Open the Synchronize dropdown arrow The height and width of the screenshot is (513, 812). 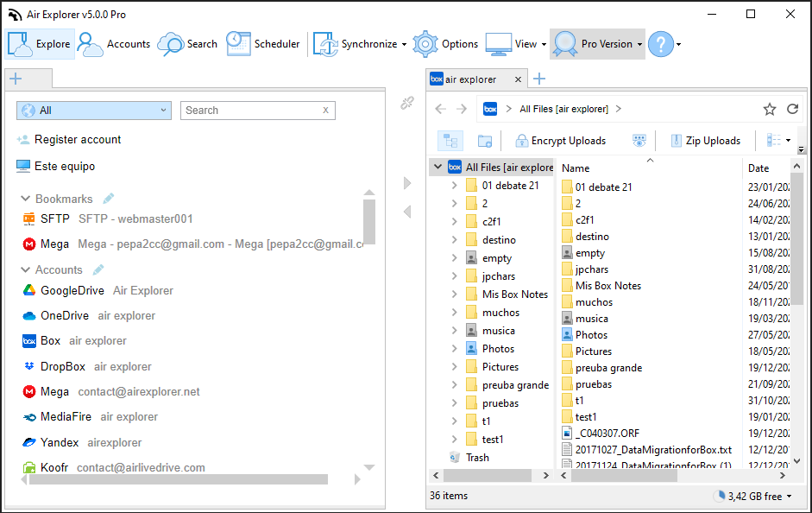[x=404, y=45]
